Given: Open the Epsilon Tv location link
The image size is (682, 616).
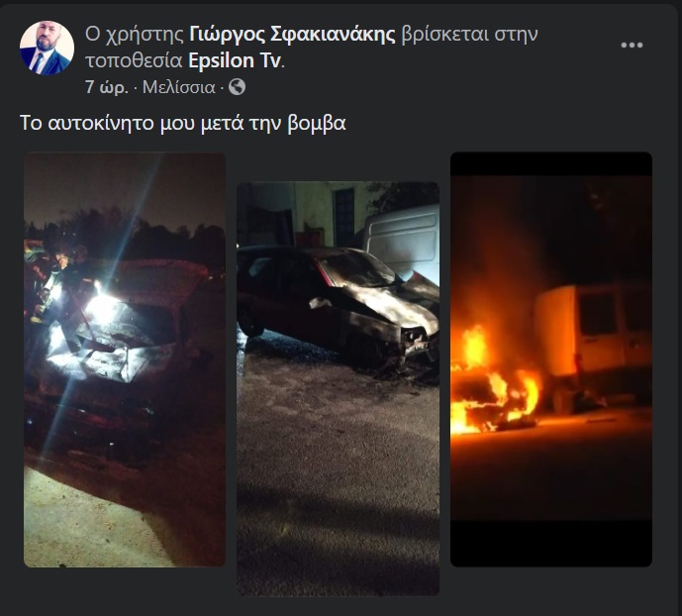Looking at the screenshot, I should pos(235,60).
